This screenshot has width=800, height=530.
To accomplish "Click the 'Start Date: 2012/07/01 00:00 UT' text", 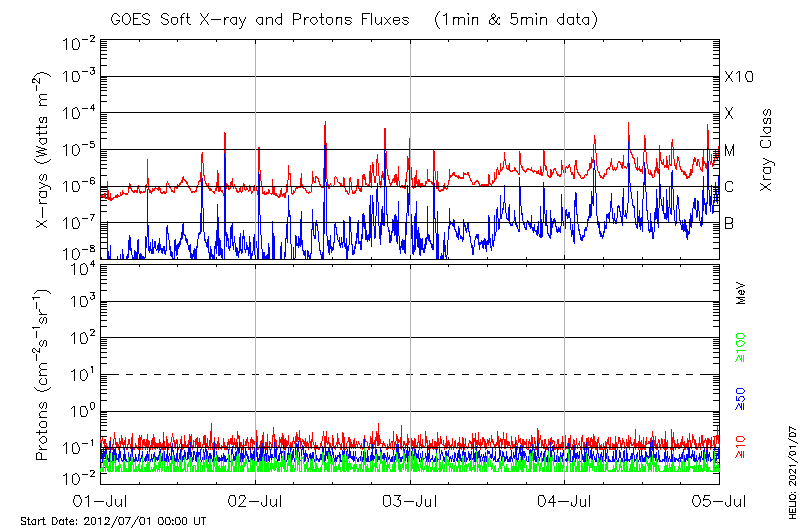I will pos(113,521).
